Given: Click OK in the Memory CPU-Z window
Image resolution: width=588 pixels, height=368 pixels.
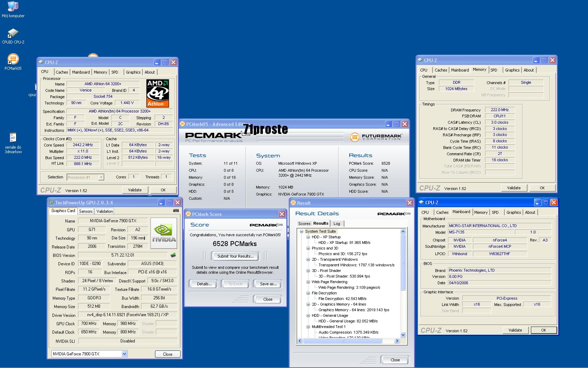Looking at the screenshot, I should coord(542,188).
